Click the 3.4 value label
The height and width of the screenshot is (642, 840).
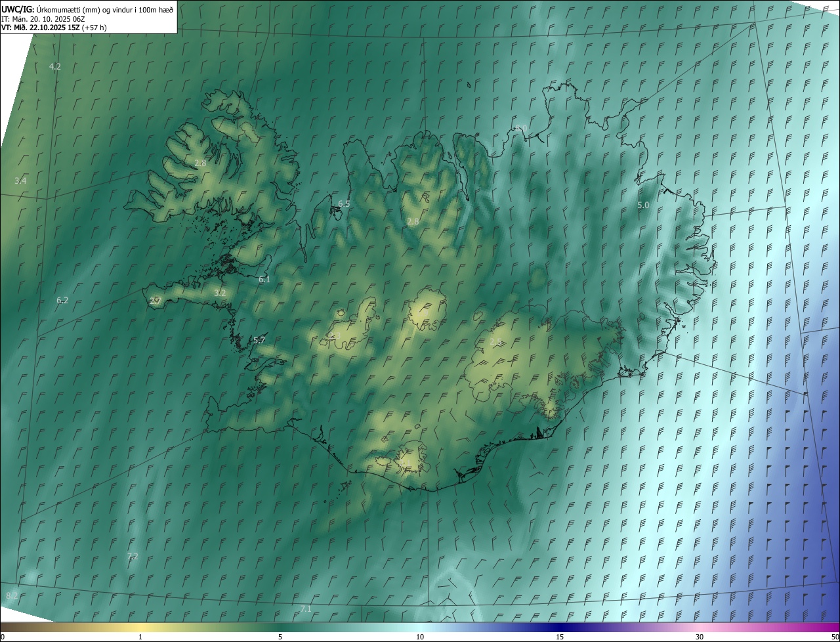[21, 181]
